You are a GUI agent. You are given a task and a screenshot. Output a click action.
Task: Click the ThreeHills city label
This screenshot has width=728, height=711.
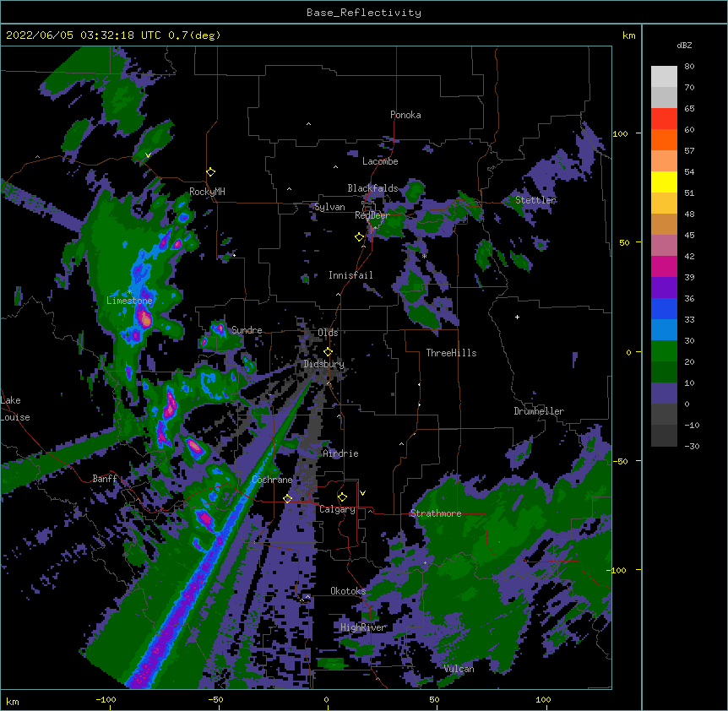click(451, 353)
